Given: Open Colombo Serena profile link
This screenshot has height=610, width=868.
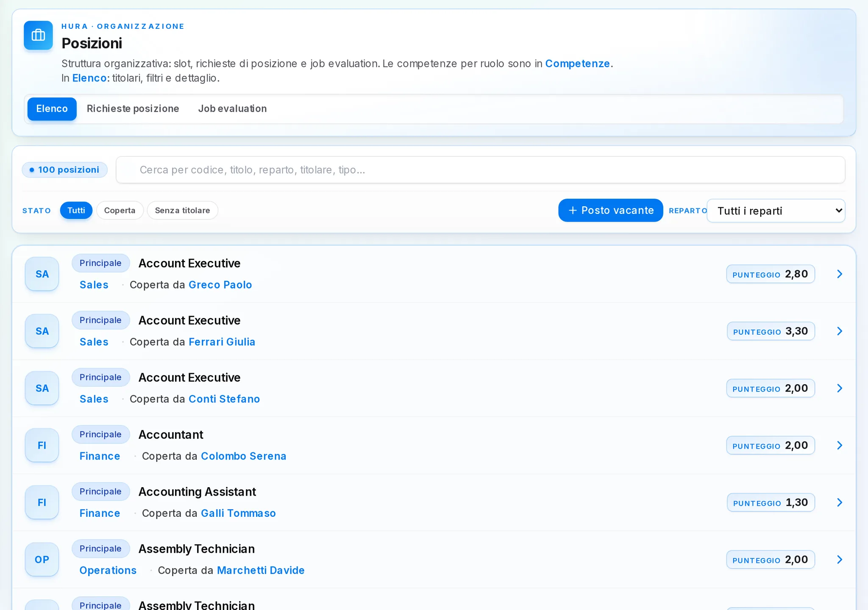Looking at the screenshot, I should coord(244,456).
